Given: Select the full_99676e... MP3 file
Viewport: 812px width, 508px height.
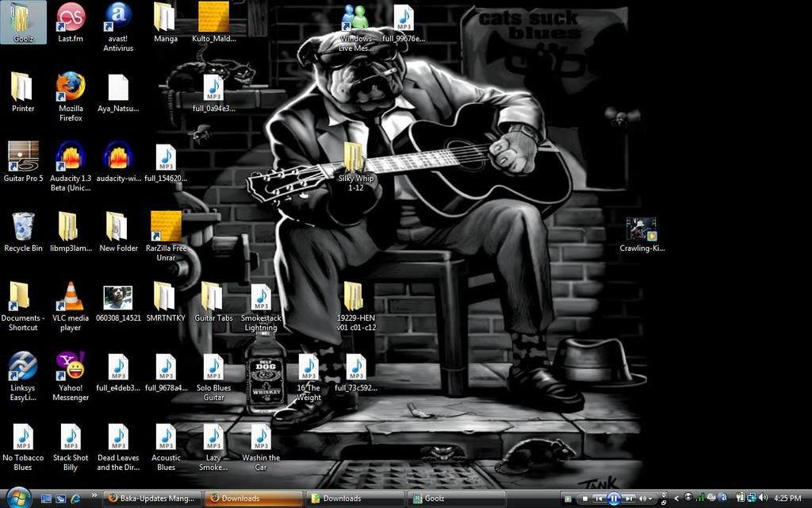Looking at the screenshot, I should (404, 23).
